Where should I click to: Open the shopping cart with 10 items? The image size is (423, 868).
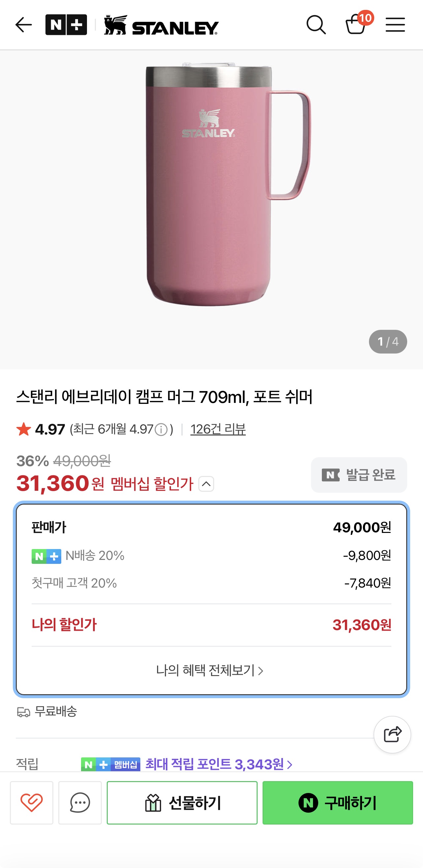click(x=356, y=24)
